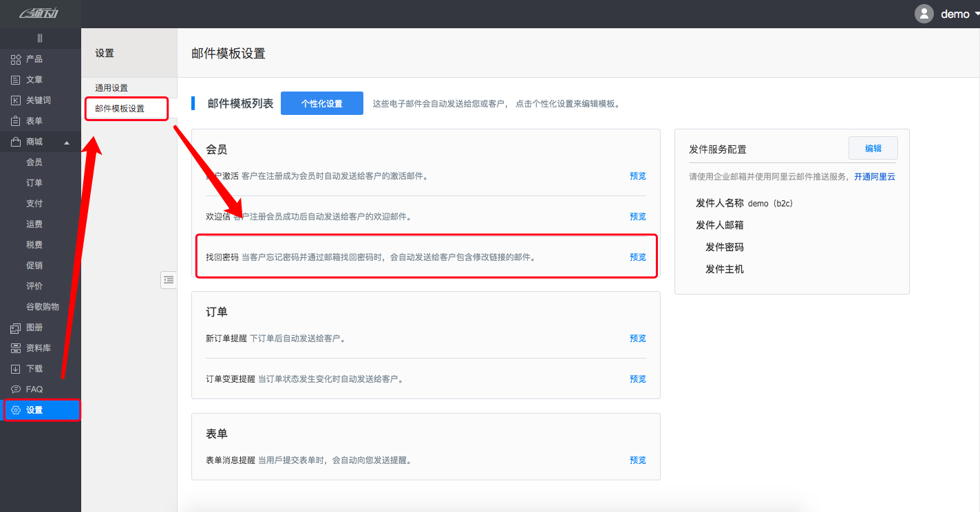
Task: Switch to 个性化设置 mode
Action: [321, 103]
